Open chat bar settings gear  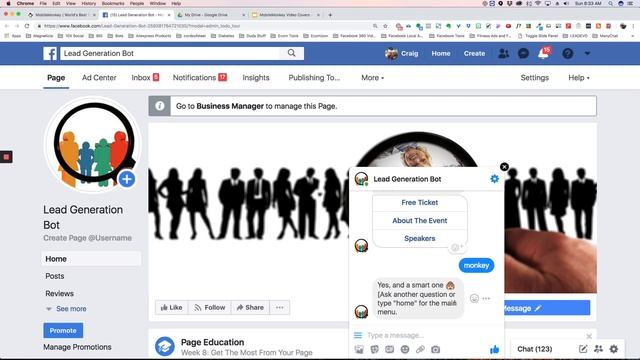613,349
